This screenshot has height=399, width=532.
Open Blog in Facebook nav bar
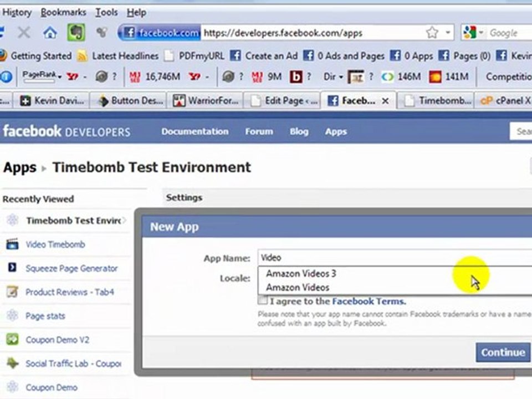coord(299,132)
